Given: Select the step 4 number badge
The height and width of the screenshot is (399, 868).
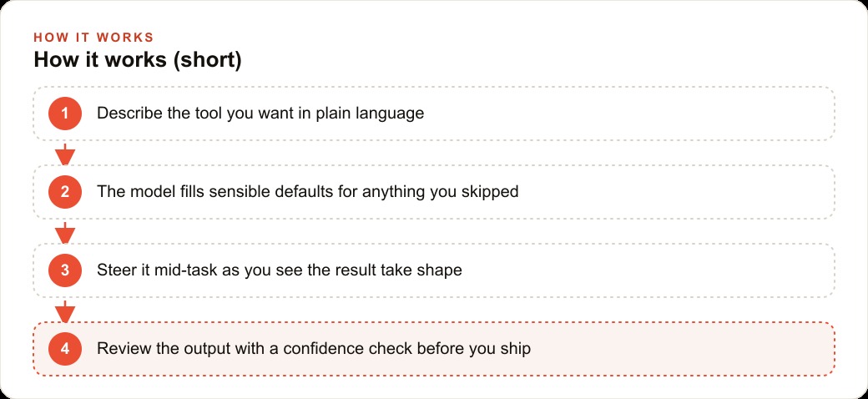Looking at the screenshot, I should tap(65, 349).
